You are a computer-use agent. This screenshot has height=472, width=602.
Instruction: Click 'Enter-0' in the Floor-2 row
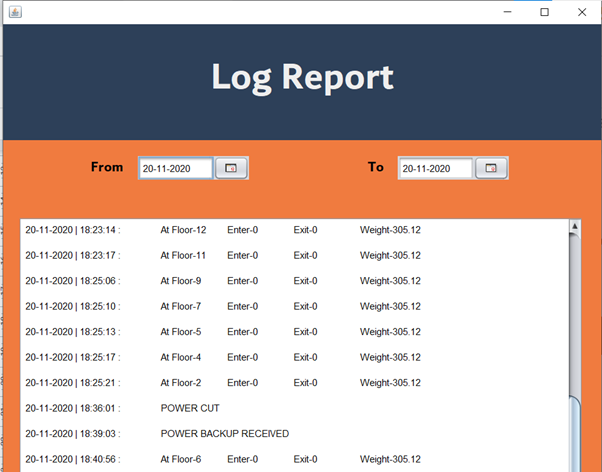[243, 383]
